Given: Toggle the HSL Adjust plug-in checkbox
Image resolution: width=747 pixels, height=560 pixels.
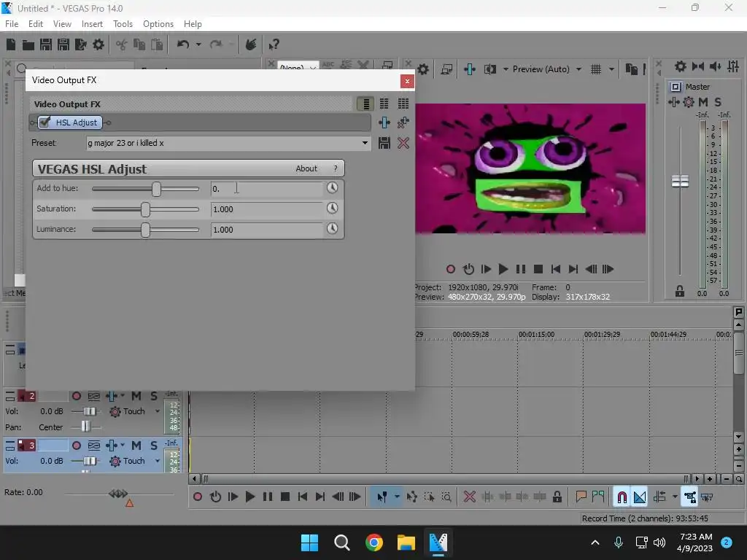Looking at the screenshot, I should tap(45, 122).
